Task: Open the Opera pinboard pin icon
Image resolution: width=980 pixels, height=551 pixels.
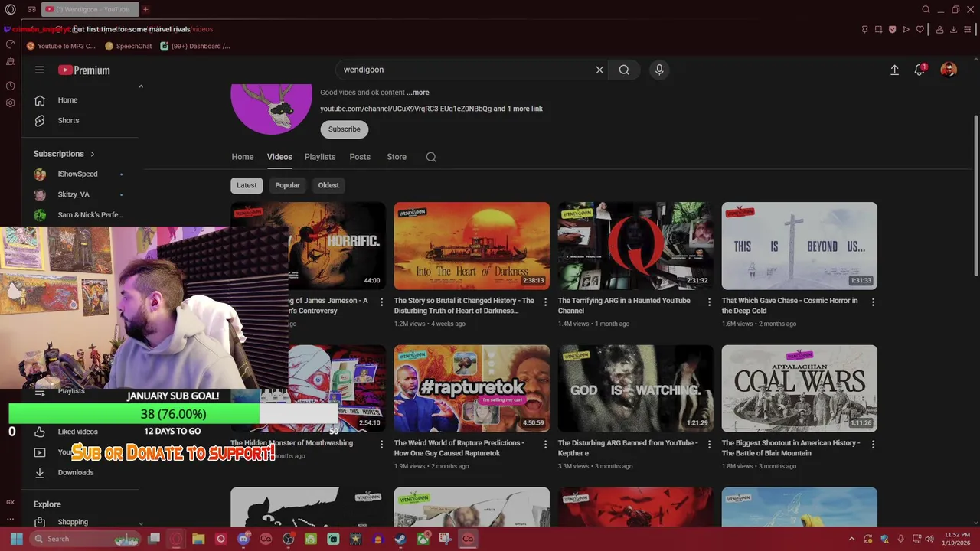Action: coord(864,29)
